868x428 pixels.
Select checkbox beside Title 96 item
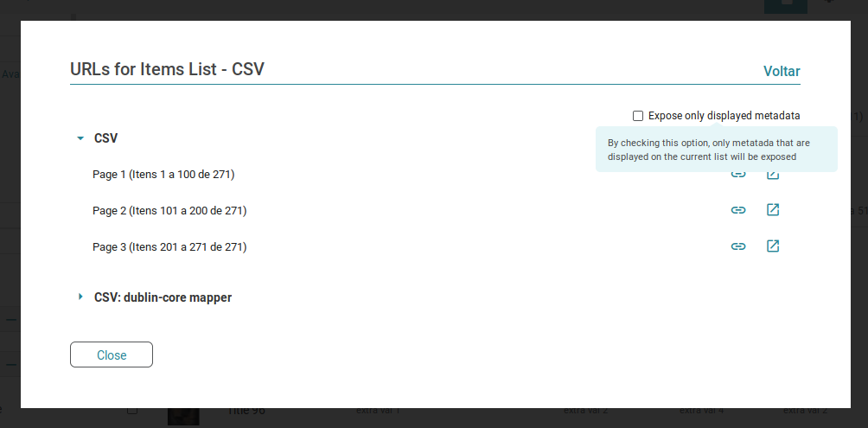click(x=131, y=411)
